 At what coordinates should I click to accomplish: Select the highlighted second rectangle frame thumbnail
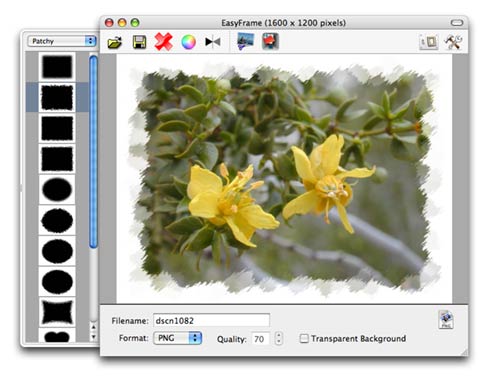tap(57, 97)
